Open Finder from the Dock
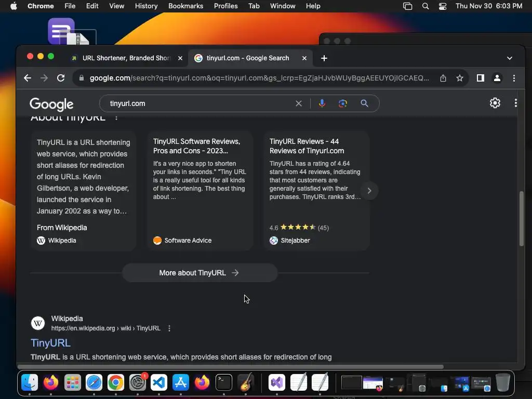 [30, 382]
